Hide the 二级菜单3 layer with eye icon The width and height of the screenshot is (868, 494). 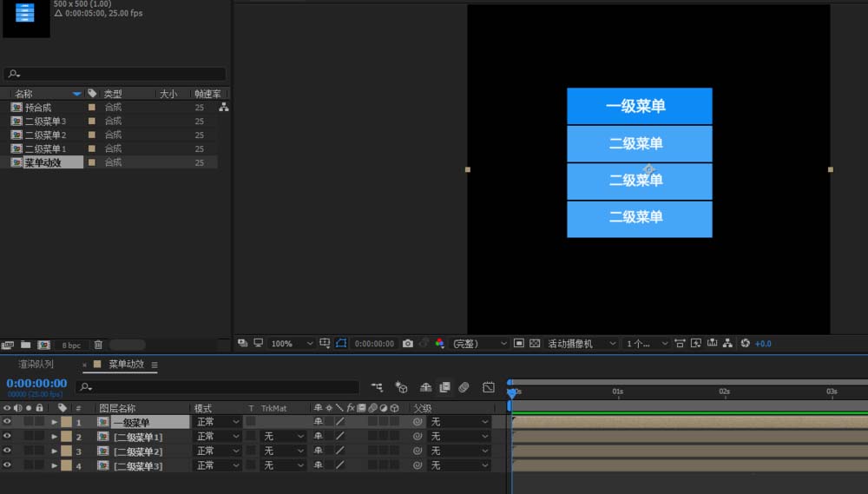pos(7,465)
